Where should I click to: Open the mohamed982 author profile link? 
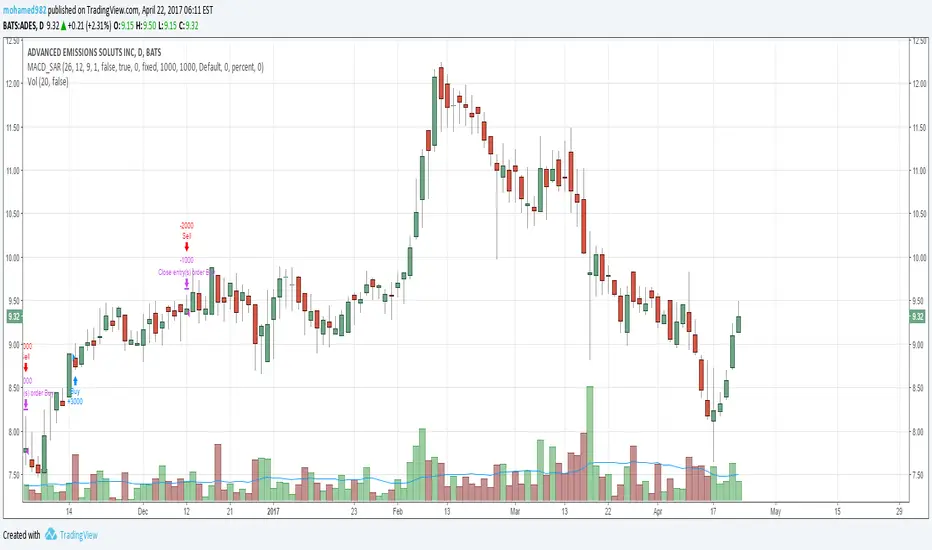tap(24, 10)
